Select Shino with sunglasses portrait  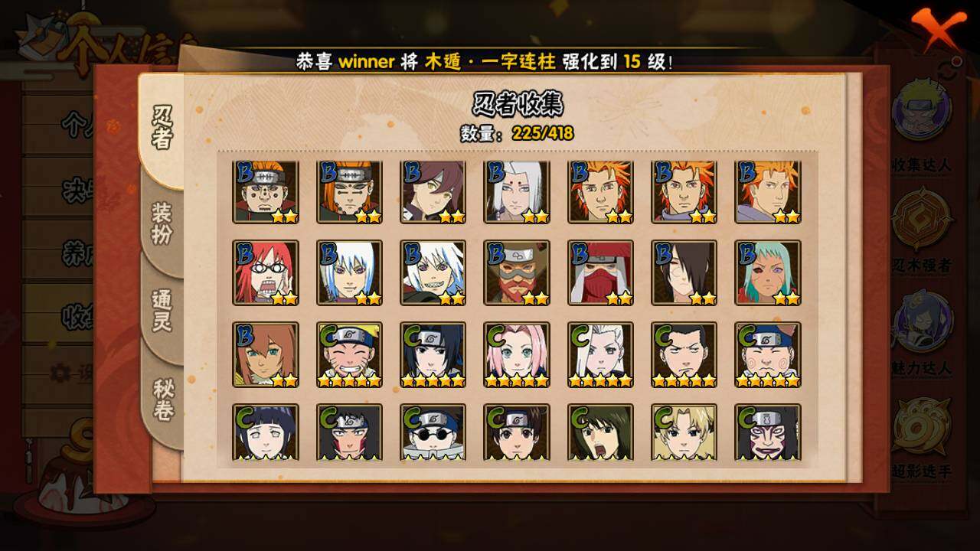tap(433, 433)
